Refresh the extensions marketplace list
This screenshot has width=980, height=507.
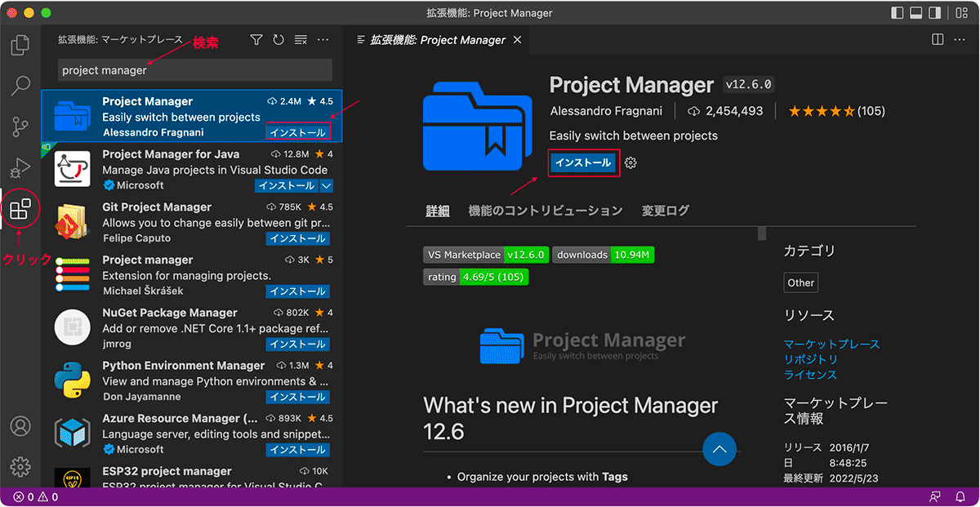tap(278, 39)
